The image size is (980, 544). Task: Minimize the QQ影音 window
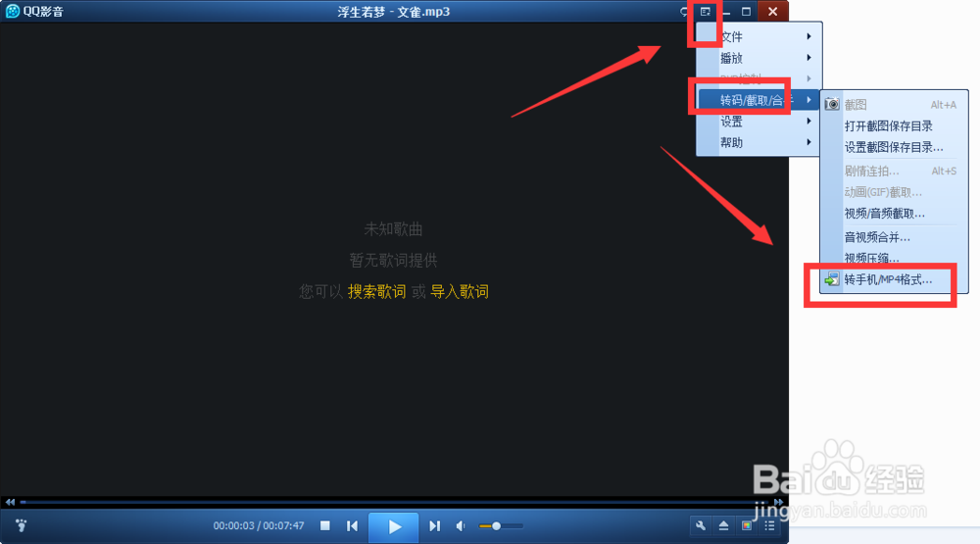[x=726, y=11]
